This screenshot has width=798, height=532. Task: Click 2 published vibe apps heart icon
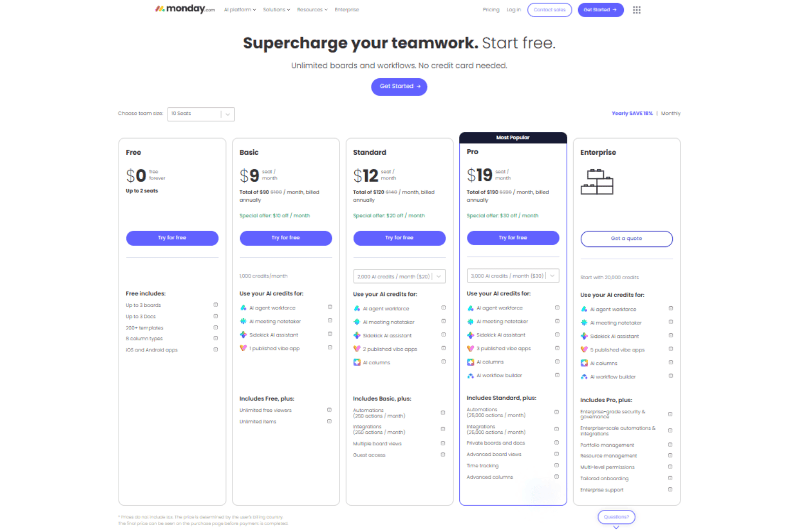click(x=357, y=349)
